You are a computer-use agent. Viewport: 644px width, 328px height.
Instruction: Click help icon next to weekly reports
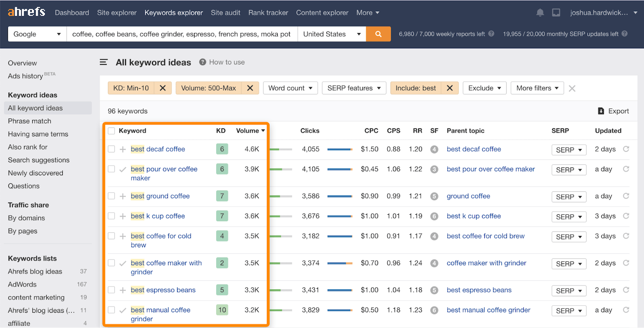[x=491, y=34]
